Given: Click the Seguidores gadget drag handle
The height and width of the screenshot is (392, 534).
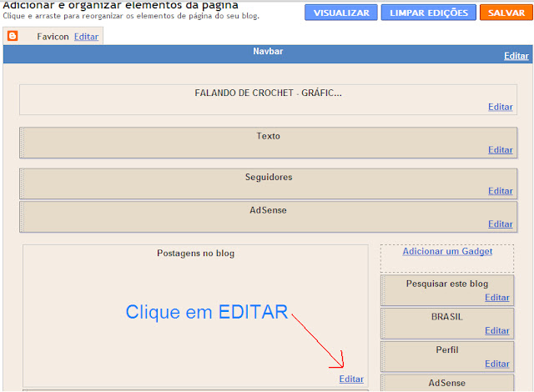Looking at the screenshot, I should [23, 183].
